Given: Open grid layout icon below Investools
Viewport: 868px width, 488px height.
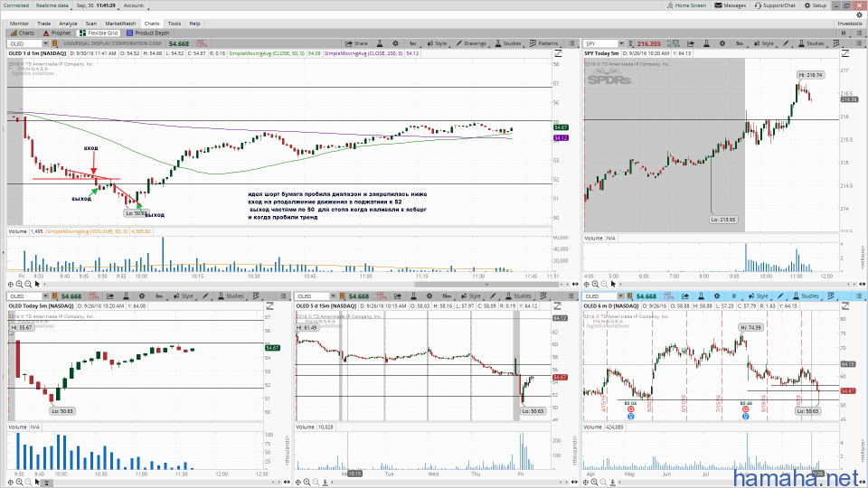Looking at the screenshot, I should coord(844,33).
